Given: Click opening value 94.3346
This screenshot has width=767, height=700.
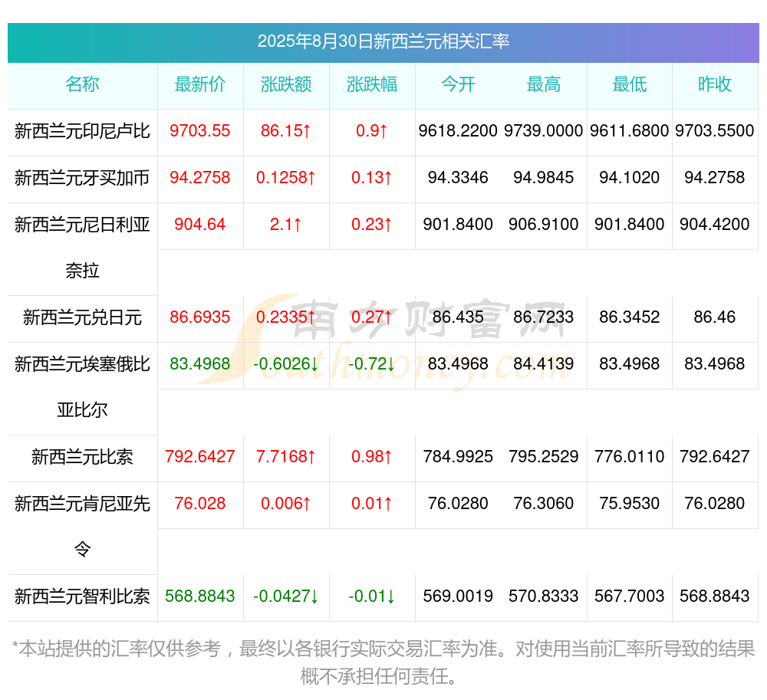Looking at the screenshot, I should [x=458, y=177].
